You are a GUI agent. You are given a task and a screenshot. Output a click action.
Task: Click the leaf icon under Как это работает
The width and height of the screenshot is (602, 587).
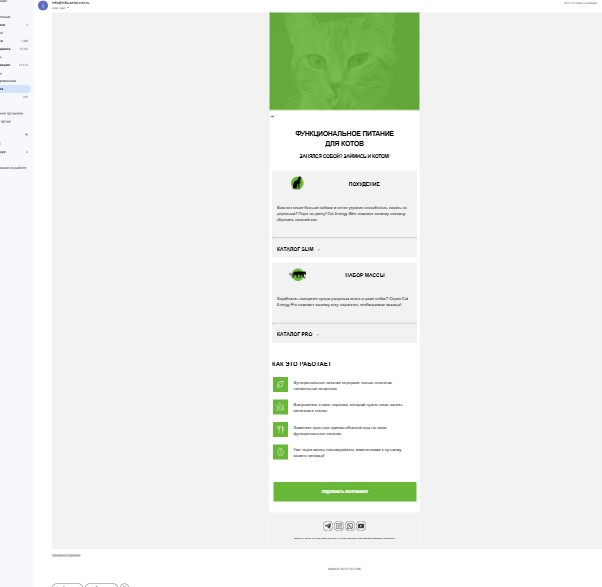pyautogui.click(x=280, y=384)
